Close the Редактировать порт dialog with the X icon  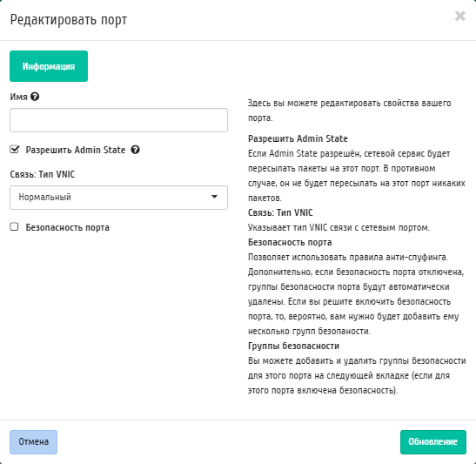coord(460,16)
